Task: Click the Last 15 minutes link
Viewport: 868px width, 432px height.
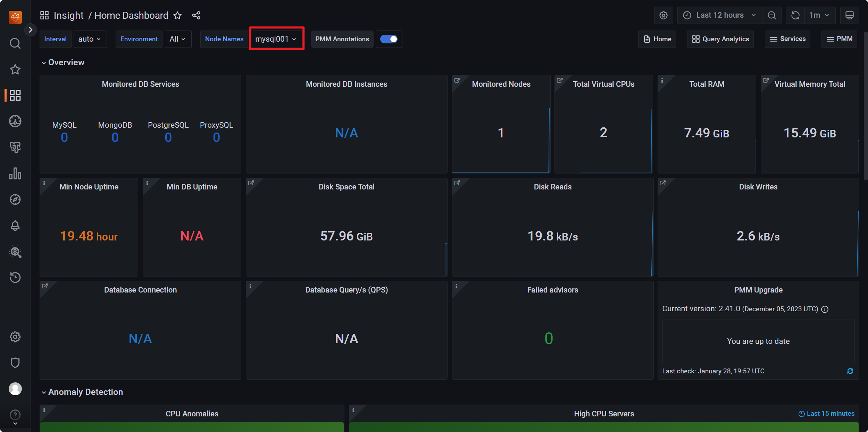Action: 826,414
